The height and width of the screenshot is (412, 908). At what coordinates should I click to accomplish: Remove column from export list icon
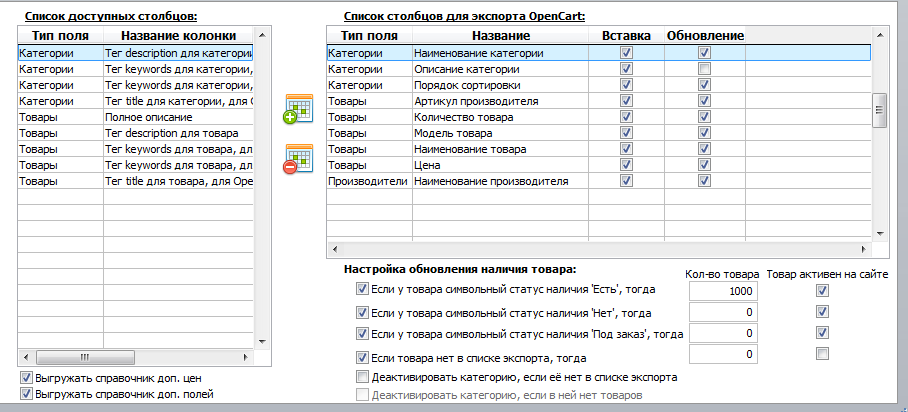[298, 159]
